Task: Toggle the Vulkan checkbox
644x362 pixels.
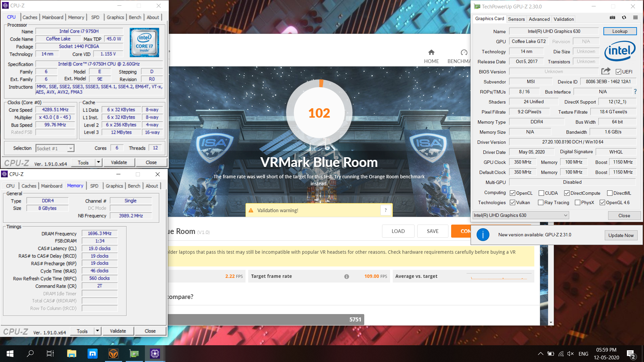Action: coord(513,202)
